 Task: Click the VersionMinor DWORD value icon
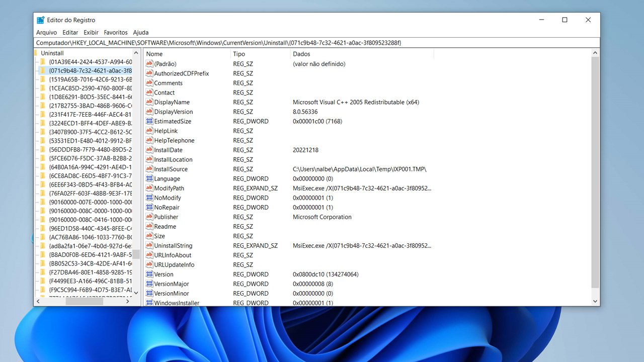tap(149, 293)
